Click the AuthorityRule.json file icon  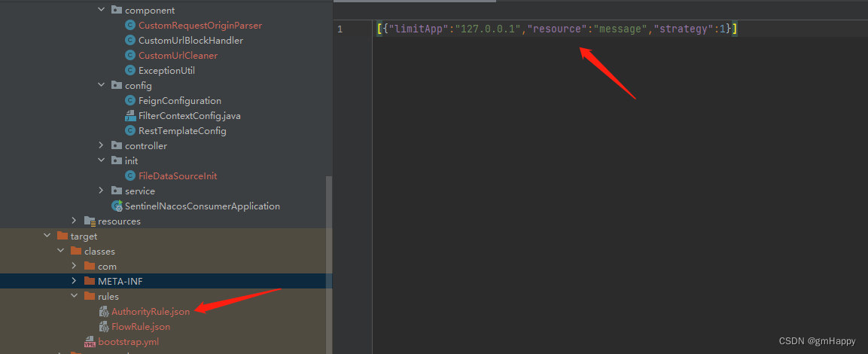tap(104, 312)
